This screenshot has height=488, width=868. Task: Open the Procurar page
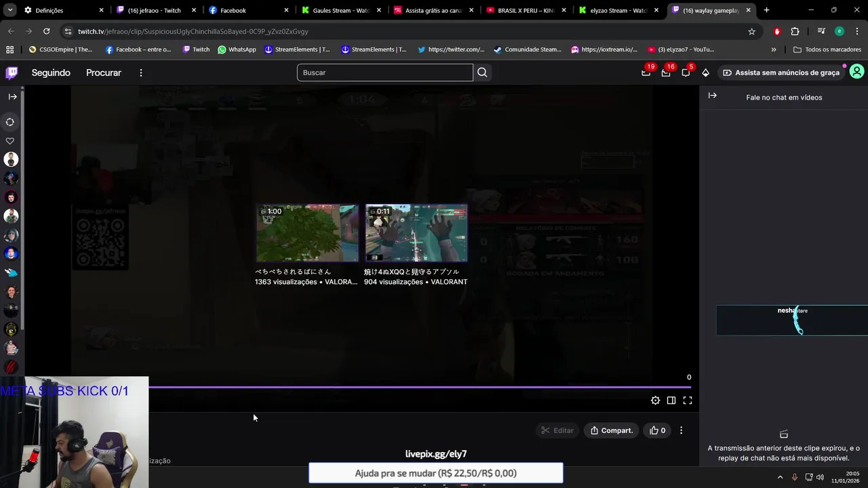click(104, 73)
